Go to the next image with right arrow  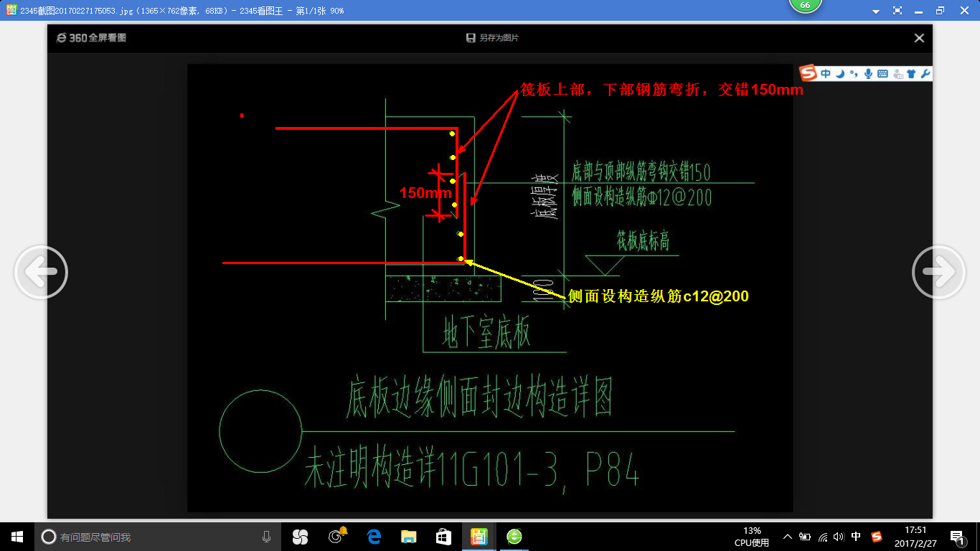pos(938,272)
